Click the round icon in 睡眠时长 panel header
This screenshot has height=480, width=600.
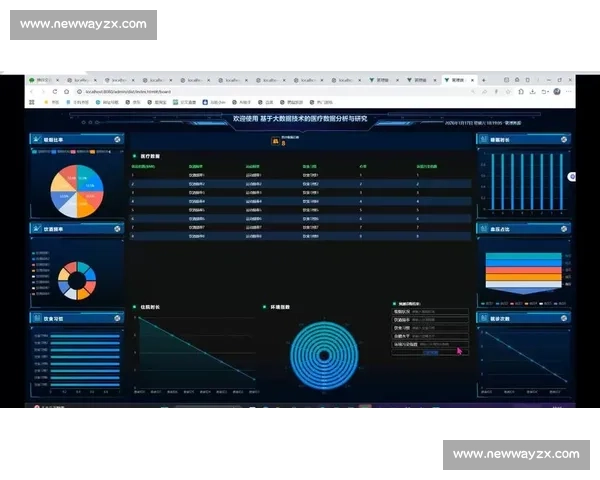pos(563,139)
